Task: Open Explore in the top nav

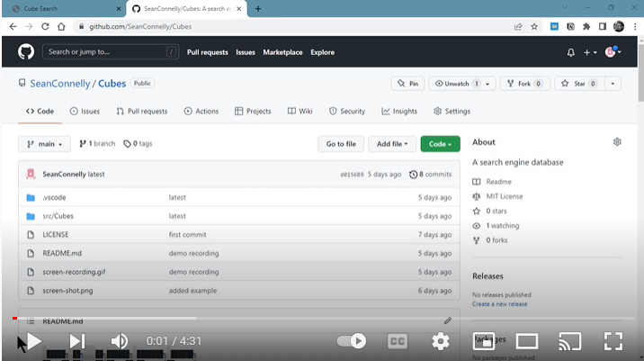Action: pyautogui.click(x=322, y=52)
